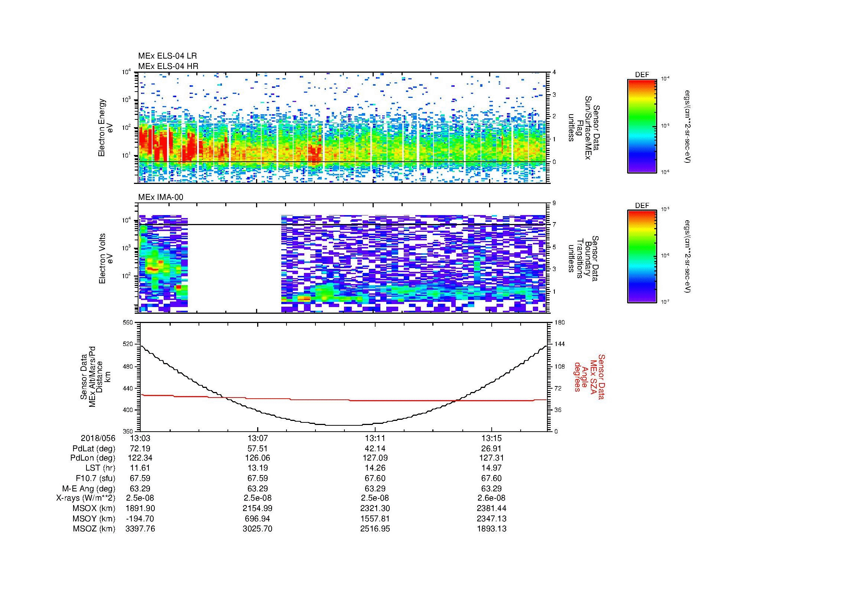
Task: Click the PdLat value 42.14
Action: pos(375,449)
